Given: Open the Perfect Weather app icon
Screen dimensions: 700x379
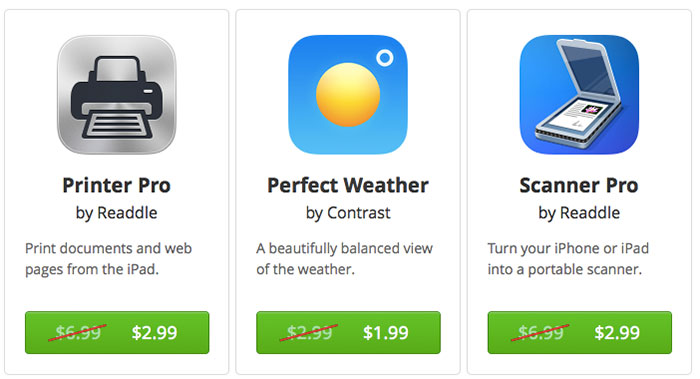Looking at the screenshot, I should click(x=348, y=95).
